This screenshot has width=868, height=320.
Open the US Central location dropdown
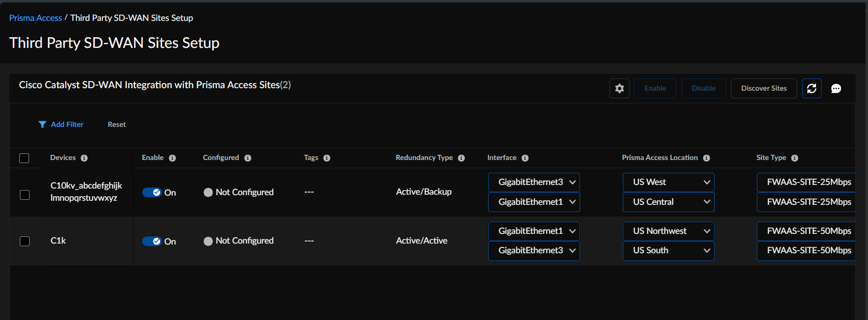click(x=668, y=202)
